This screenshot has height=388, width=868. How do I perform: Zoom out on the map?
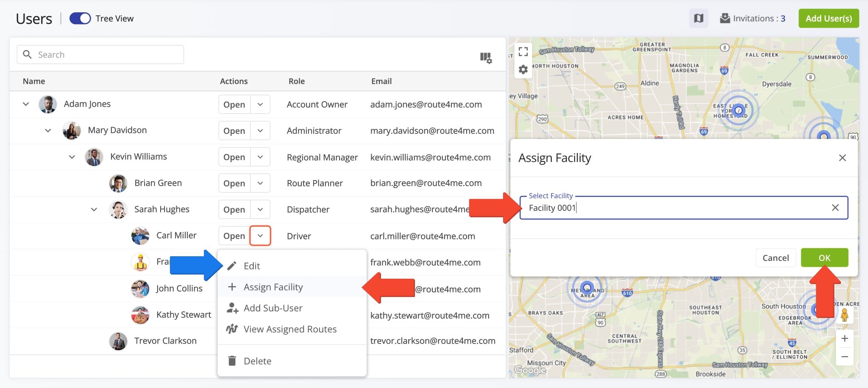coord(844,357)
